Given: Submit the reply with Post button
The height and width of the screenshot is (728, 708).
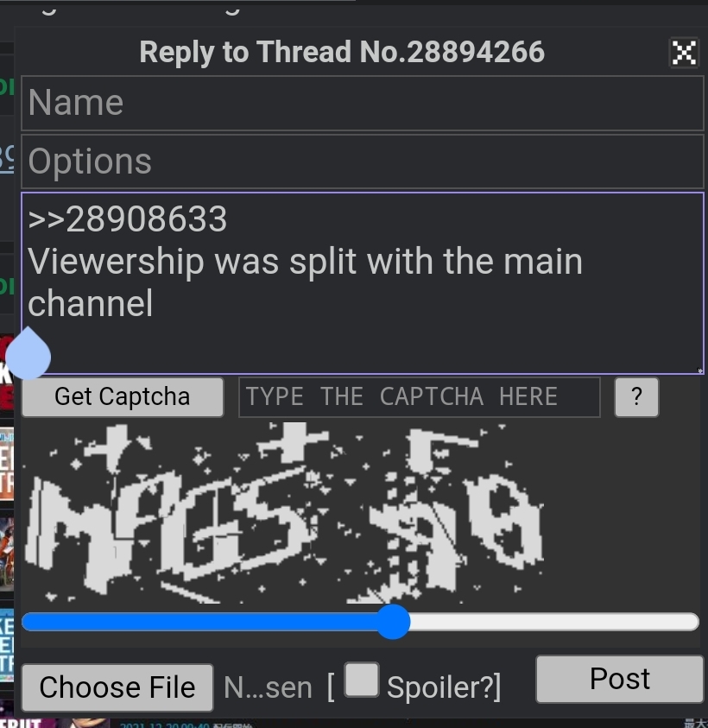Looking at the screenshot, I should coord(620,679).
